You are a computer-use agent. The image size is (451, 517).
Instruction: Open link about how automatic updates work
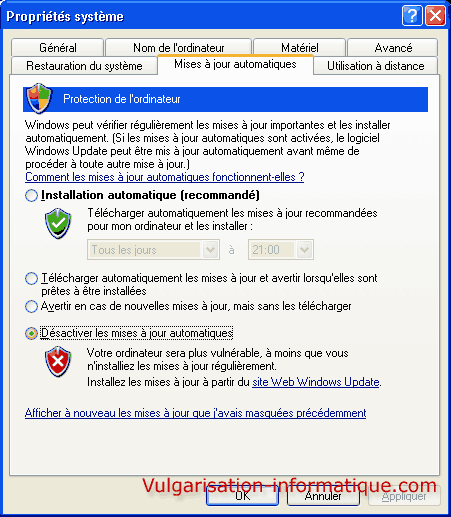[x=165, y=177]
